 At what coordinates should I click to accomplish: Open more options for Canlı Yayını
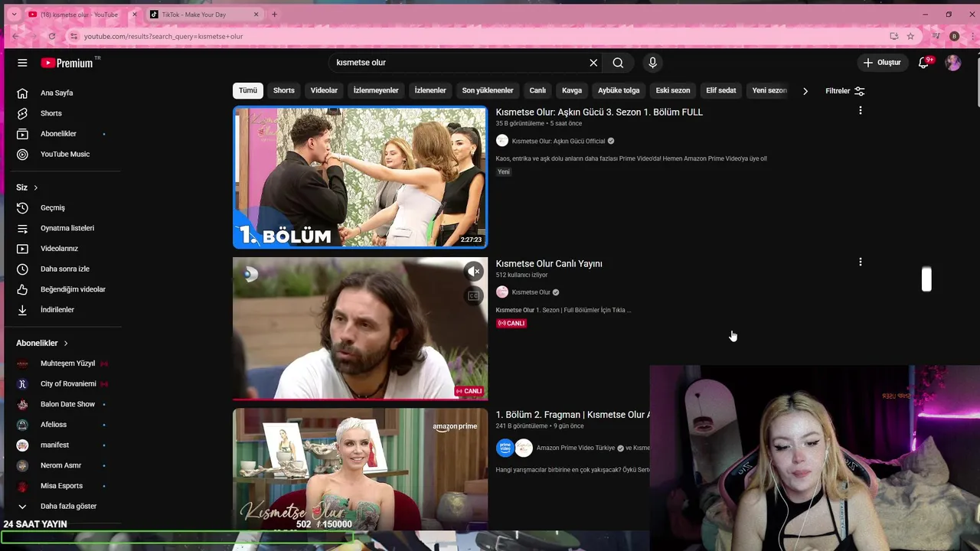pos(861,262)
